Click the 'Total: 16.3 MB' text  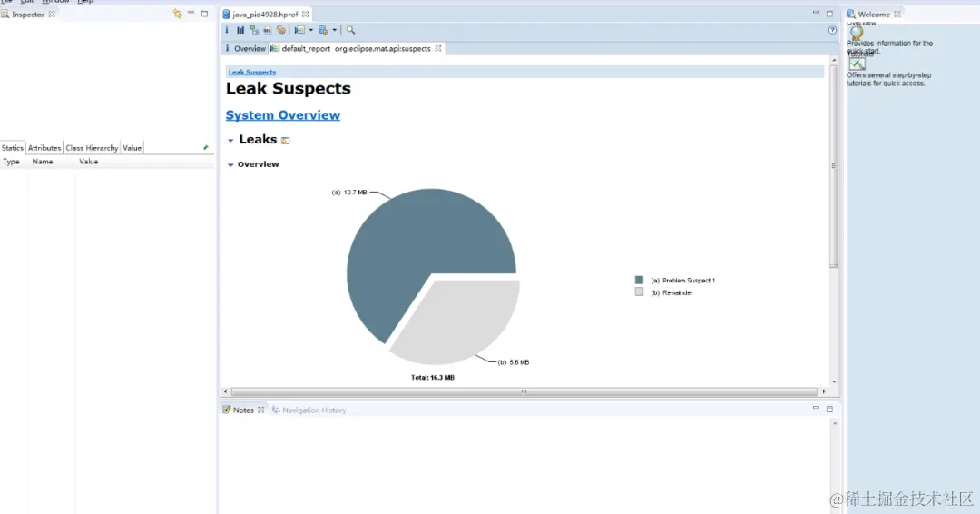pos(433,378)
